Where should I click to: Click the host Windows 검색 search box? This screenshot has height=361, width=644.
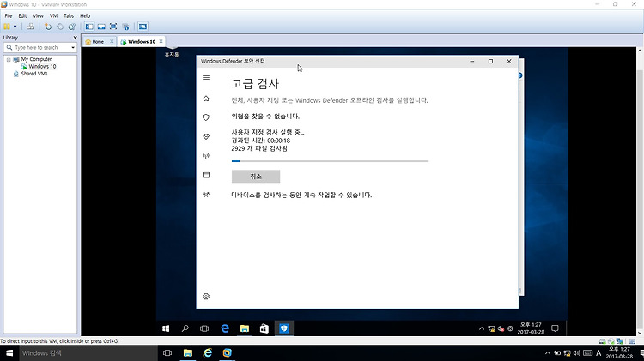click(x=88, y=352)
